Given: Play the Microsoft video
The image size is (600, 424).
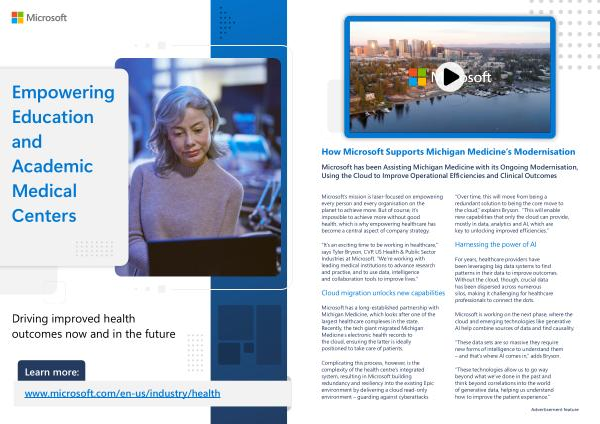Looking at the screenshot, I should [450, 77].
